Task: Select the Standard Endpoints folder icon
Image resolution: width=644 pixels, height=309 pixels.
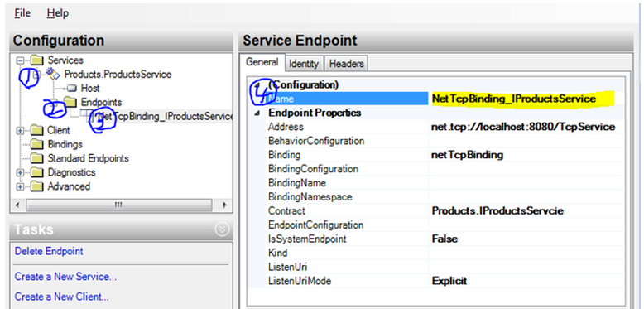Action: coord(37,158)
